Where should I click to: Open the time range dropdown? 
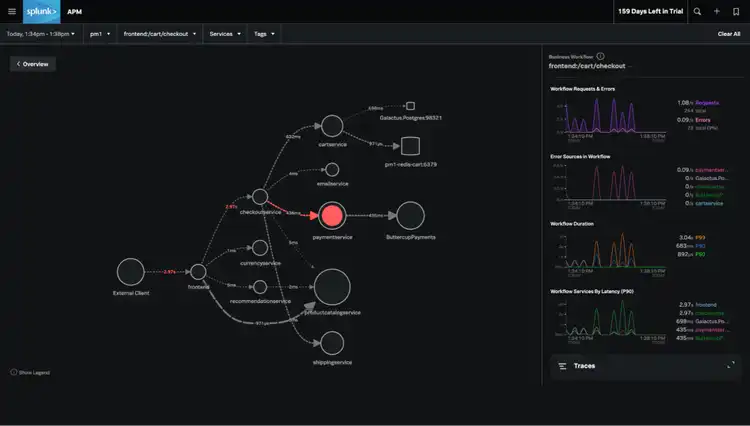42,34
